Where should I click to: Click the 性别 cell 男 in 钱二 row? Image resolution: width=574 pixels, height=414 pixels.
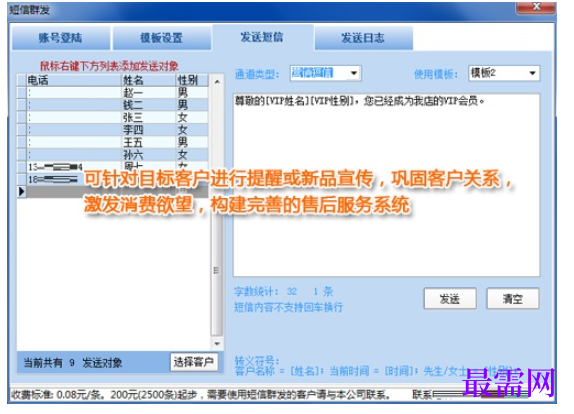192,105
